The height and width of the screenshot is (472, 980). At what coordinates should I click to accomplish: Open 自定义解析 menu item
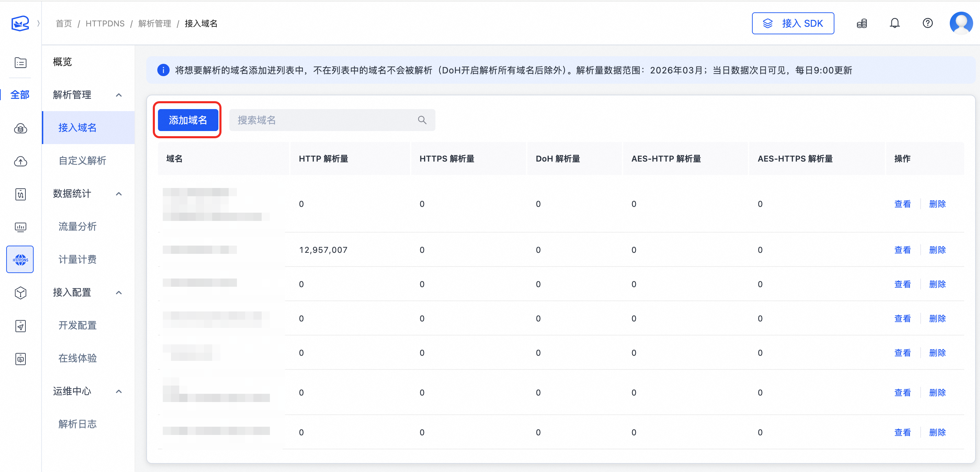click(x=82, y=161)
